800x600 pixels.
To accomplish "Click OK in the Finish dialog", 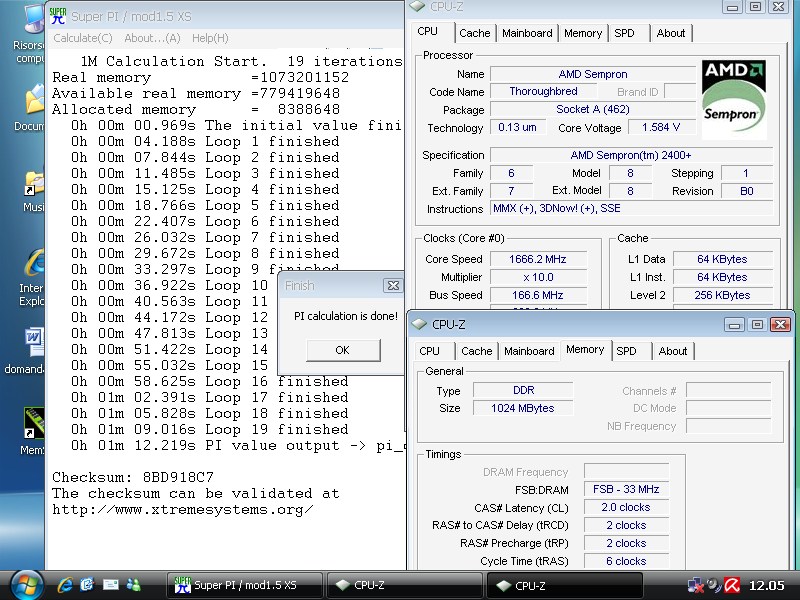I will click(x=343, y=350).
